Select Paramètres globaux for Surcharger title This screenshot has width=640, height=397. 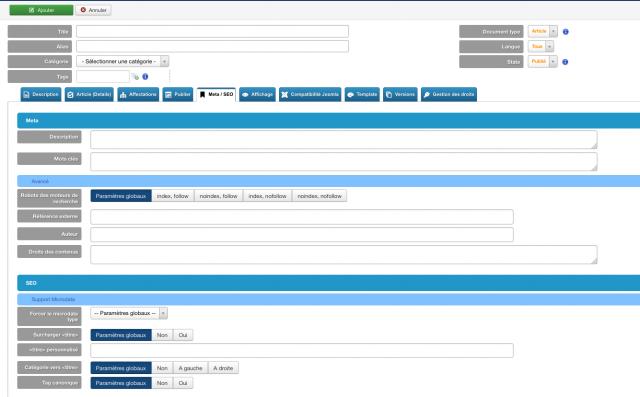coord(121,335)
